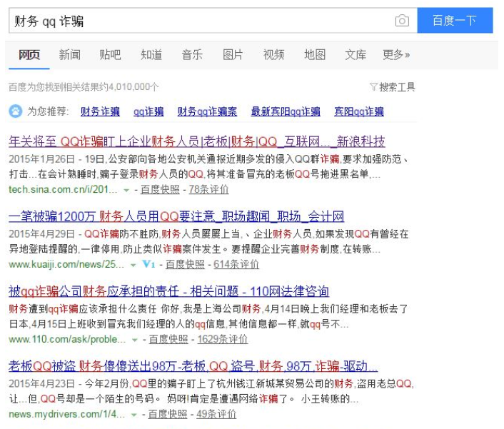View 614条评价 reviews link
504x429 pixels.
[236, 265]
